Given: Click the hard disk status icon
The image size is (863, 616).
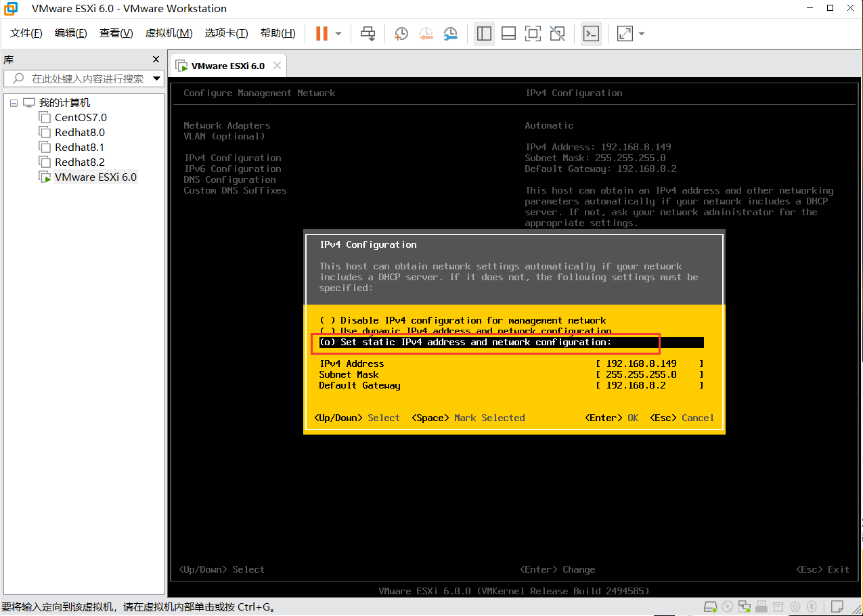Looking at the screenshot, I should [711, 606].
